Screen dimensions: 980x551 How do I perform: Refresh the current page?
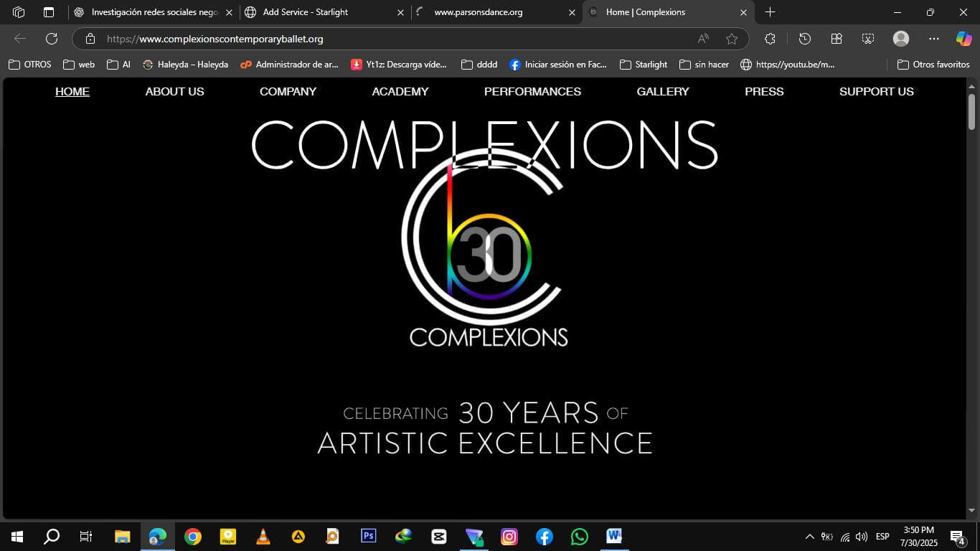point(52,39)
